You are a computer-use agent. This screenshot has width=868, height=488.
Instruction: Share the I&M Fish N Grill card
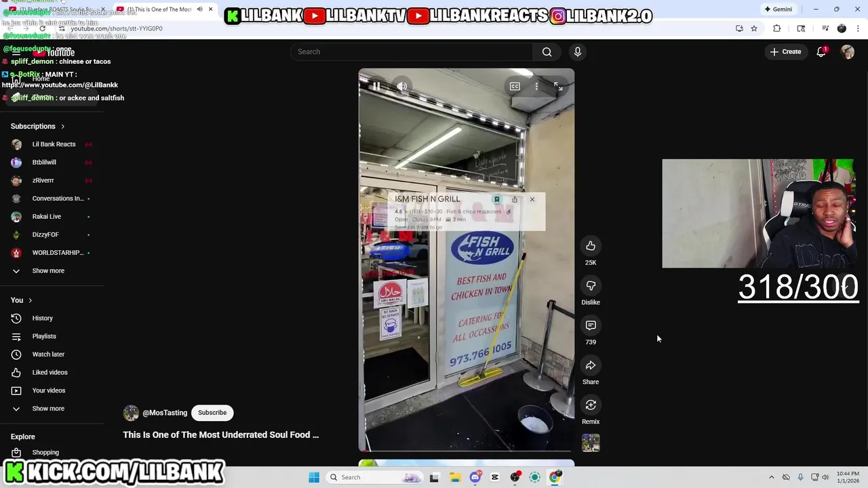click(x=515, y=199)
